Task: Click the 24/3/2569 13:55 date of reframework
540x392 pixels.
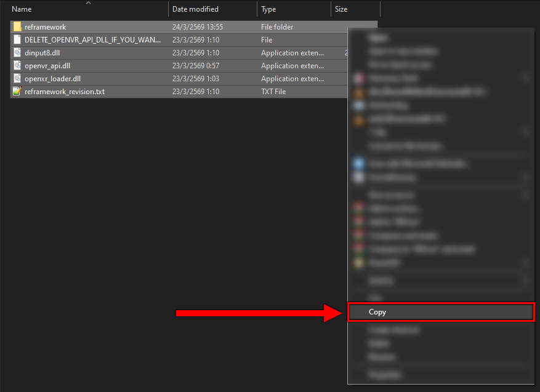Action: 197,27
